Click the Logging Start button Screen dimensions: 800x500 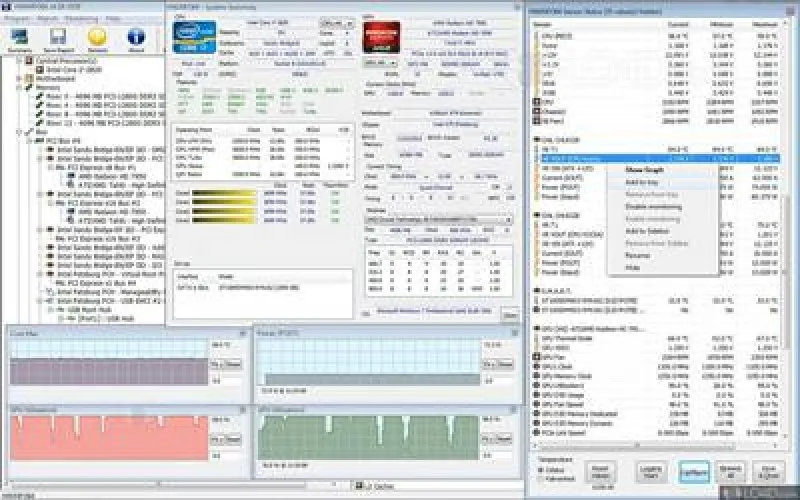point(651,472)
